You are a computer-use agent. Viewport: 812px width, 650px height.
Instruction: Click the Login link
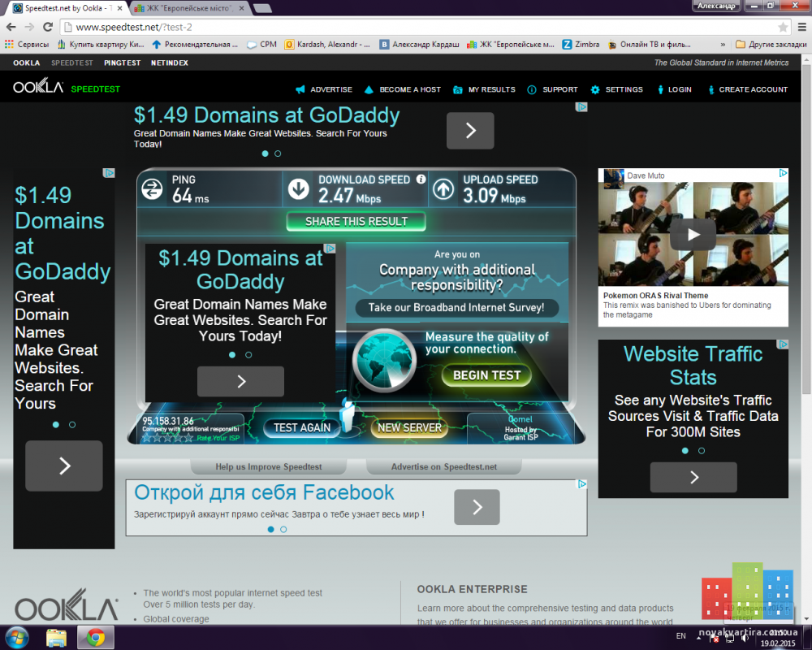(674, 89)
